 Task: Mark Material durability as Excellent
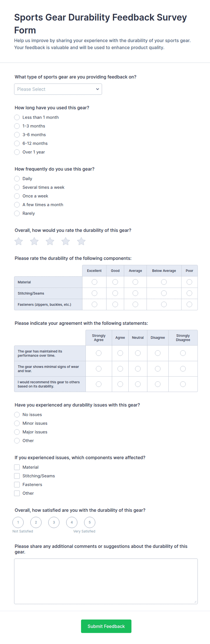(94, 282)
